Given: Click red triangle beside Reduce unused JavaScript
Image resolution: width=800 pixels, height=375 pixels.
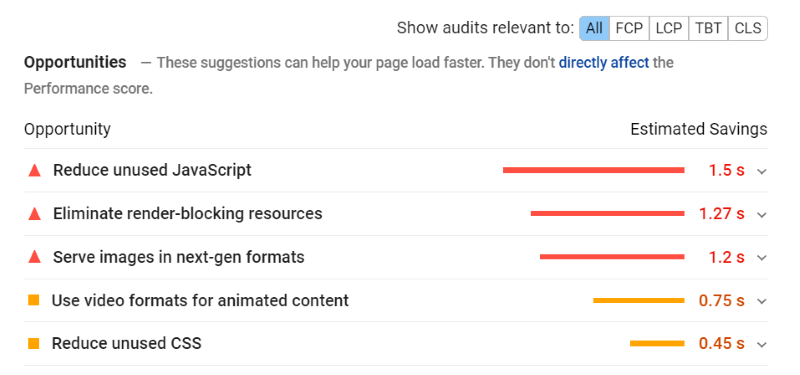Looking at the screenshot, I should coord(35,170).
